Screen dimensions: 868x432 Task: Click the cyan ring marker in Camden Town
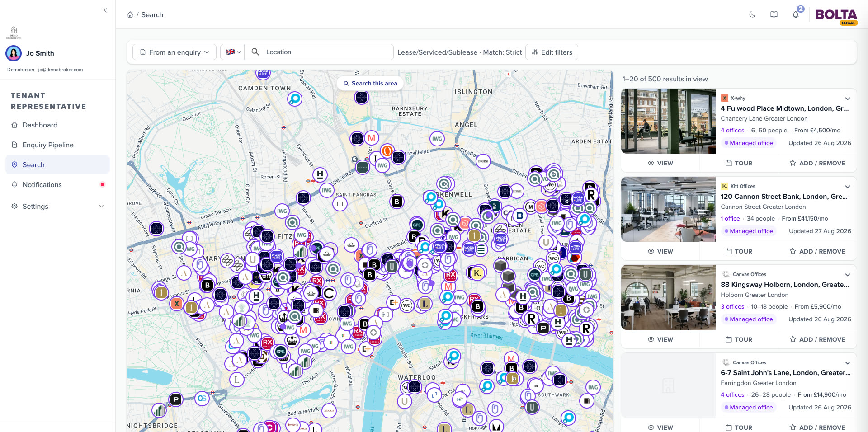295,98
